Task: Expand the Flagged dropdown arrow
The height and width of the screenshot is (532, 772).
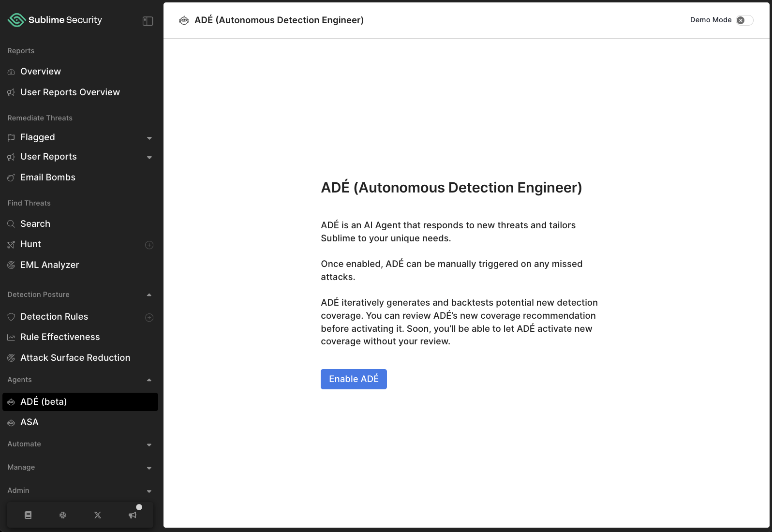Action: [x=149, y=138]
